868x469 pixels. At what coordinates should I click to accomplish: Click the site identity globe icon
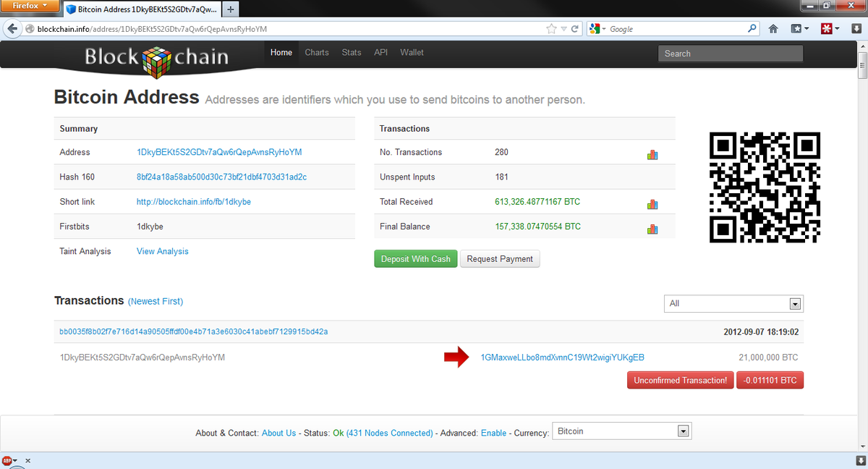click(30, 29)
